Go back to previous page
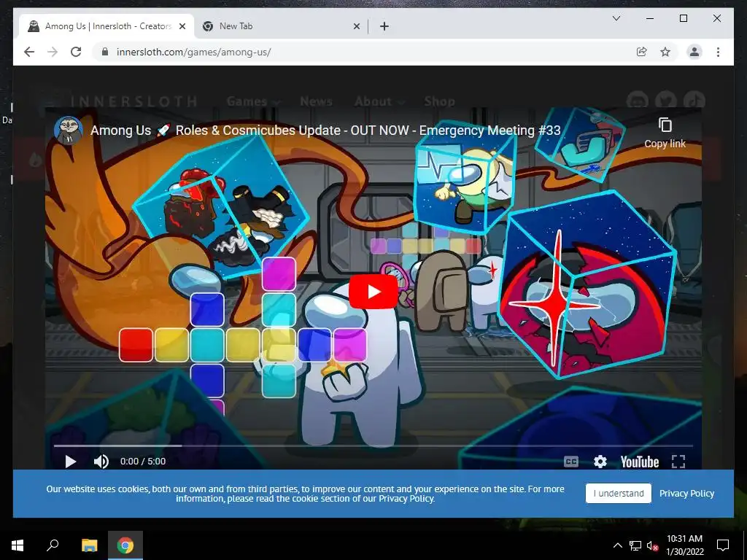Image resolution: width=747 pixels, height=560 pixels. pyautogui.click(x=29, y=52)
